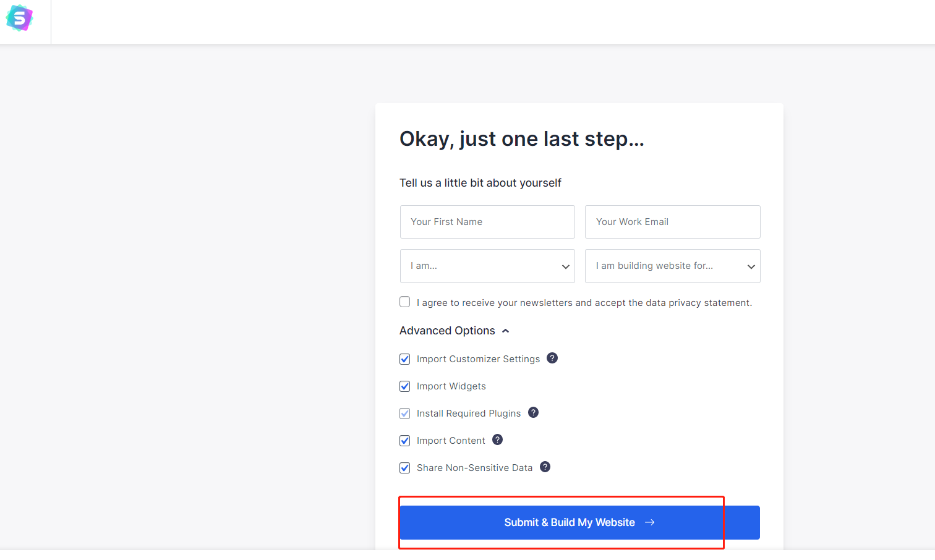The image size is (935, 560).
Task: Disable the Import Content checkbox
Action: 405,441
